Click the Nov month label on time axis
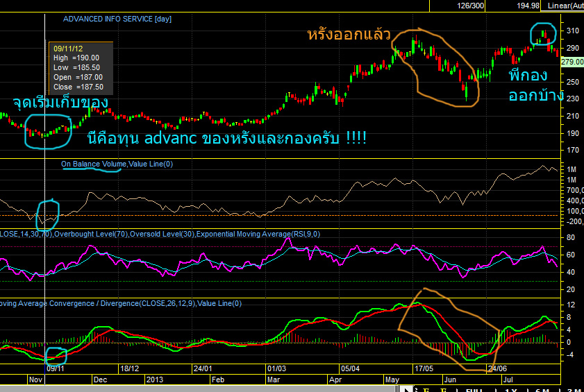The image size is (584, 392). [35, 380]
